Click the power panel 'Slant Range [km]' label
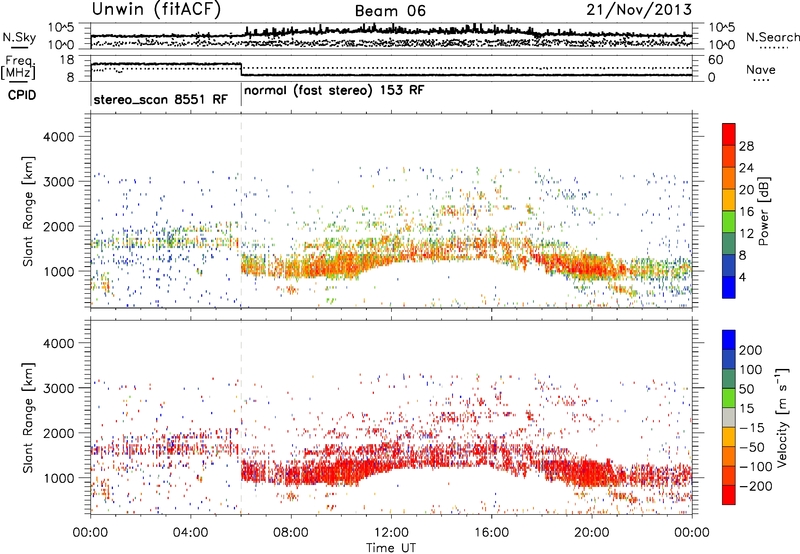 [29, 211]
